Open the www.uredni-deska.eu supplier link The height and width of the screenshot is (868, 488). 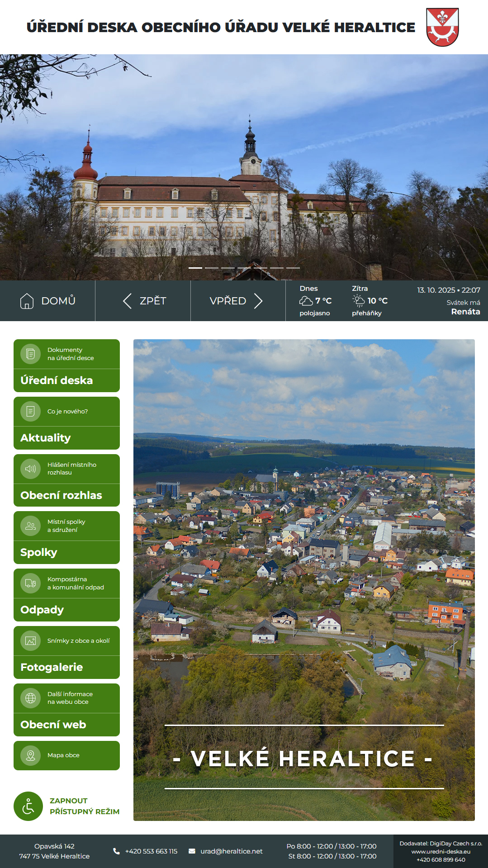[441, 851]
